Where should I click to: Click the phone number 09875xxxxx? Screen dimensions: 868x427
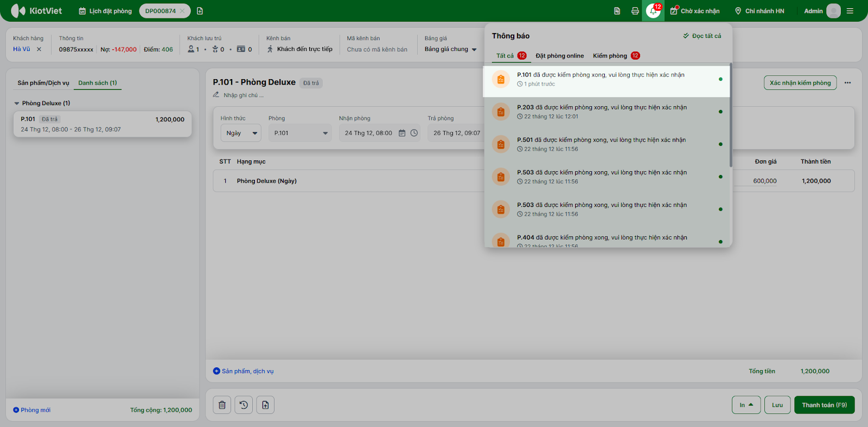coord(76,49)
